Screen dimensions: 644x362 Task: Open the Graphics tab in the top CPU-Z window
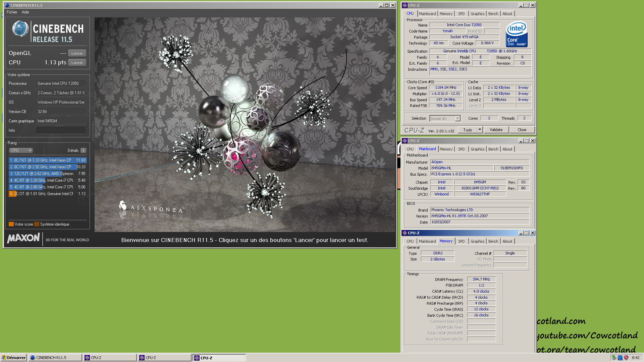477,14
